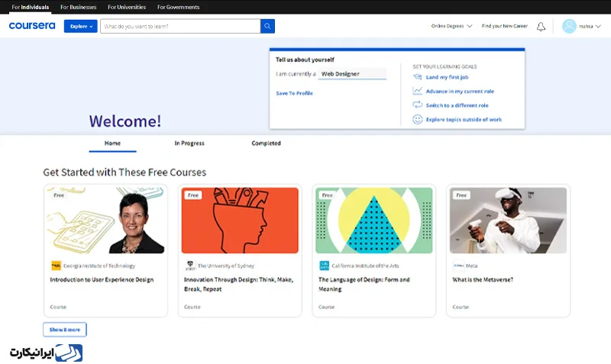Click the Introduction to User Experience Design title
The width and height of the screenshot is (611, 364).
[102, 279]
